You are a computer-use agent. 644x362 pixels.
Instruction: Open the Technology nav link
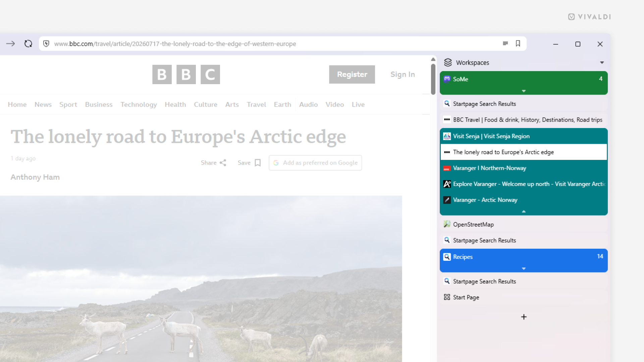(139, 104)
